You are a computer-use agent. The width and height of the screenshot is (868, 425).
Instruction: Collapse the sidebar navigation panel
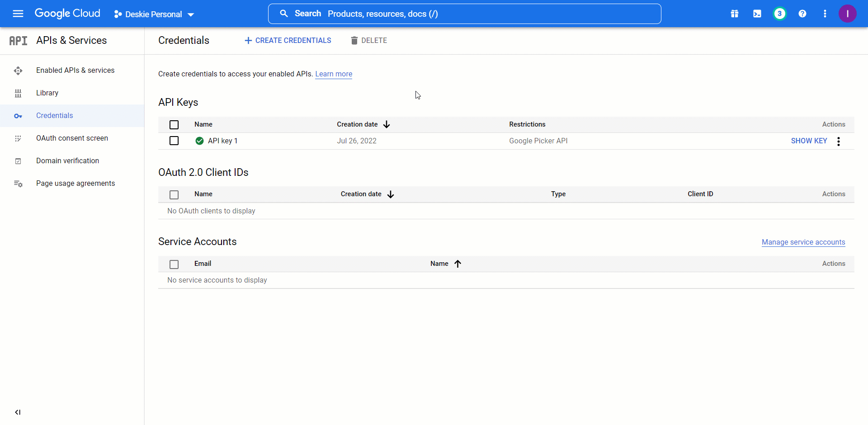(18, 412)
